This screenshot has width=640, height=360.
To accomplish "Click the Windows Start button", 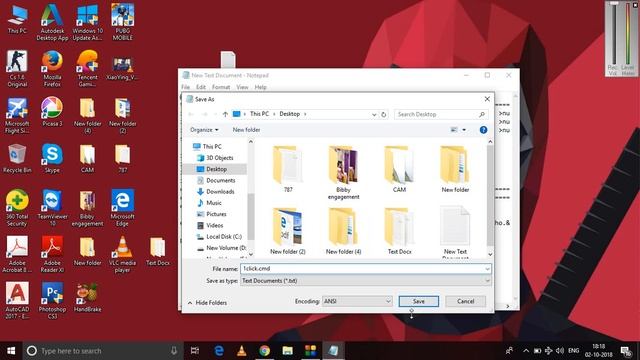I will [x=11, y=351].
